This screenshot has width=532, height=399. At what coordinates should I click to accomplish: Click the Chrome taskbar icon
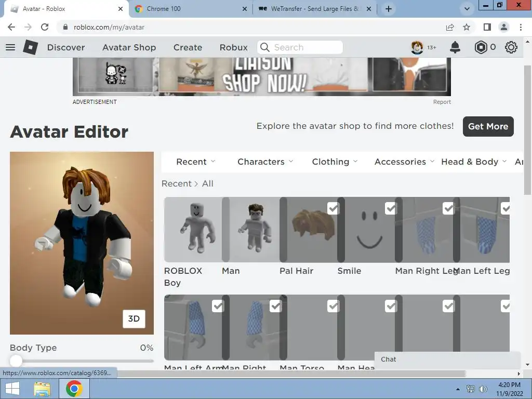[74, 389]
